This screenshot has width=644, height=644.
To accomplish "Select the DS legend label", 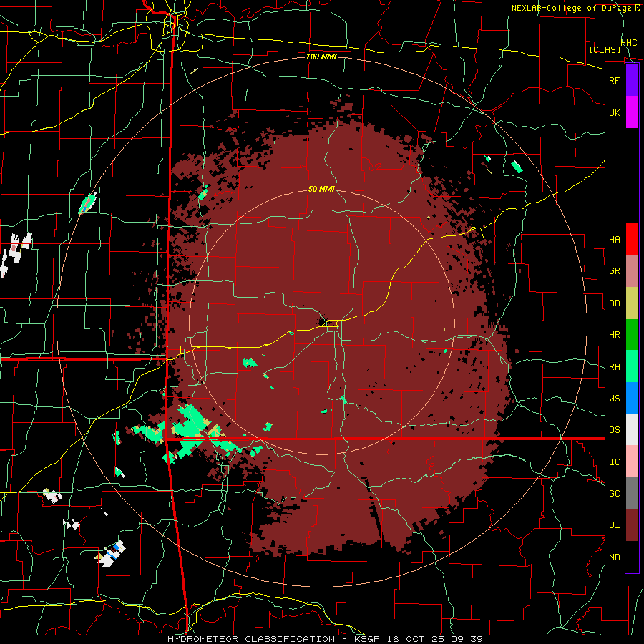I will (615, 430).
